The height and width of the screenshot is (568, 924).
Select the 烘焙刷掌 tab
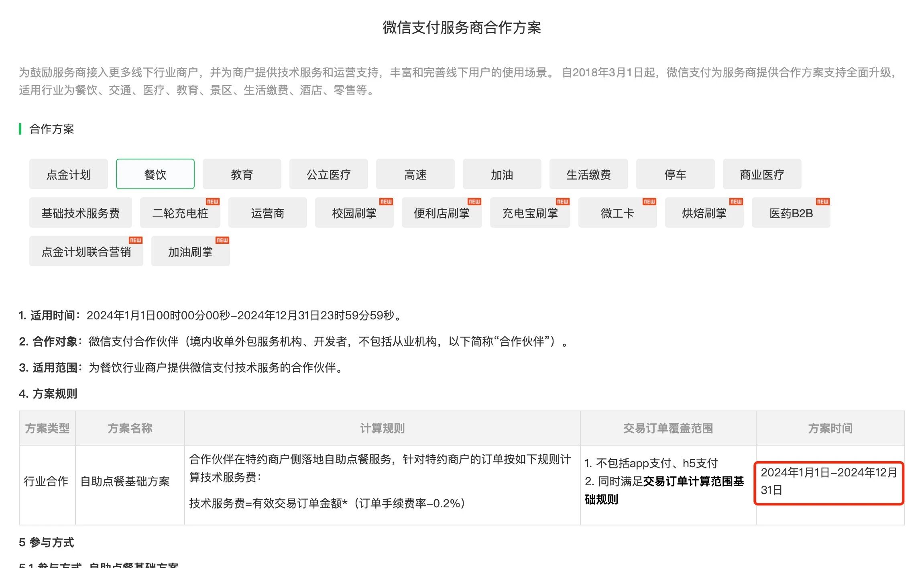pyautogui.click(x=704, y=213)
